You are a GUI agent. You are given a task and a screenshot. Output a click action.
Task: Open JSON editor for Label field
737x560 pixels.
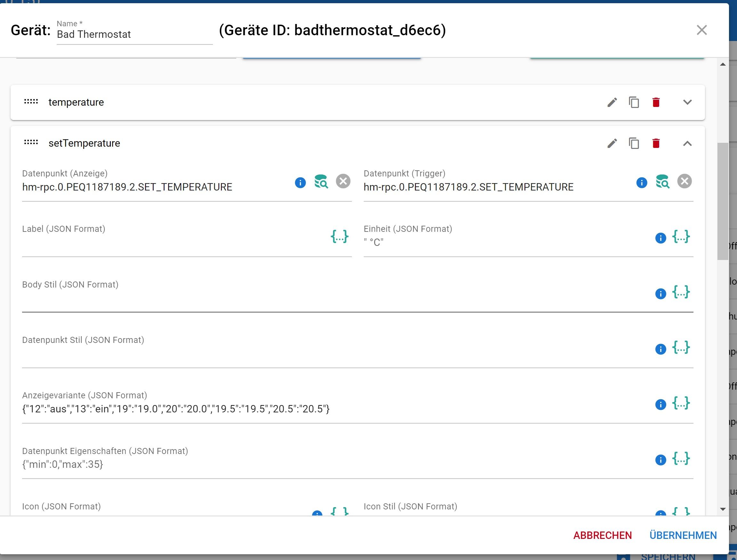[x=340, y=237]
